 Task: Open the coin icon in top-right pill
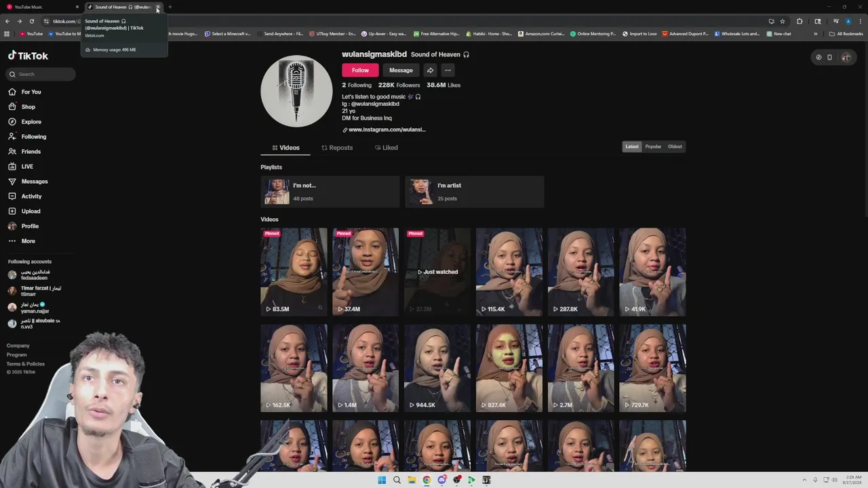818,58
